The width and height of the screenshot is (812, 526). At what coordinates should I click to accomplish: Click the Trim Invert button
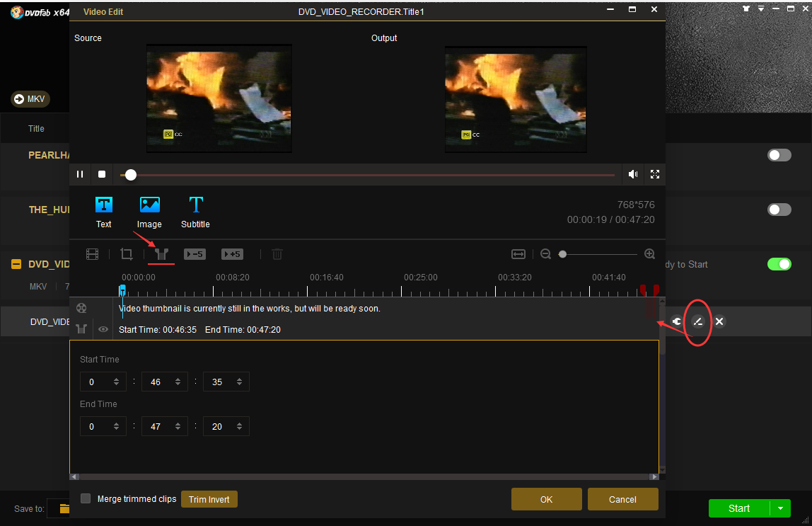coord(209,500)
